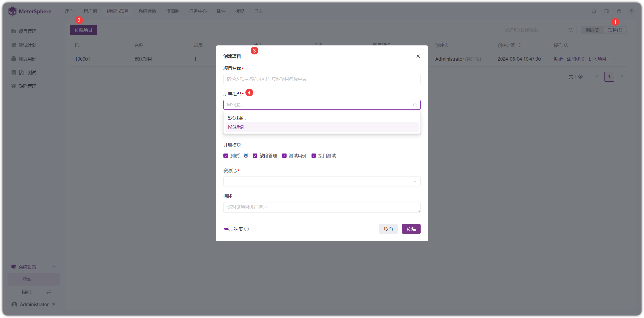This screenshot has height=318, width=644.
Task: Click the 描述 textarea
Action: [322, 207]
